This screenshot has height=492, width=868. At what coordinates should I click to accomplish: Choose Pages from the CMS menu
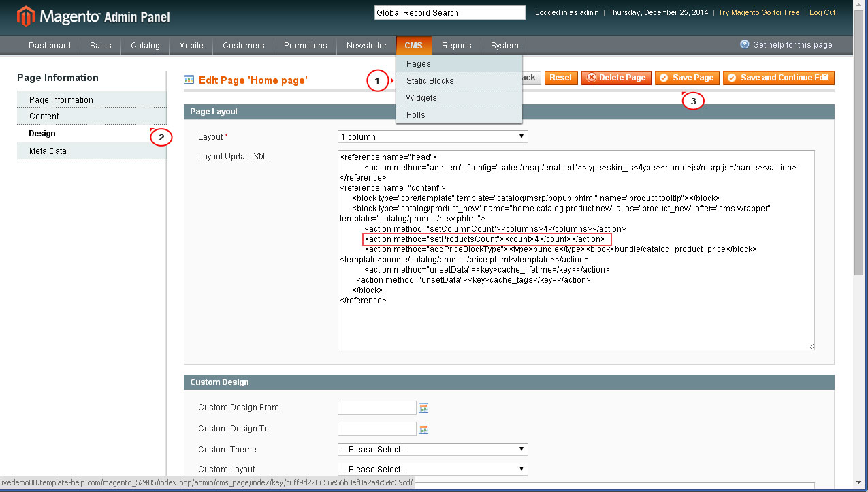(459, 63)
